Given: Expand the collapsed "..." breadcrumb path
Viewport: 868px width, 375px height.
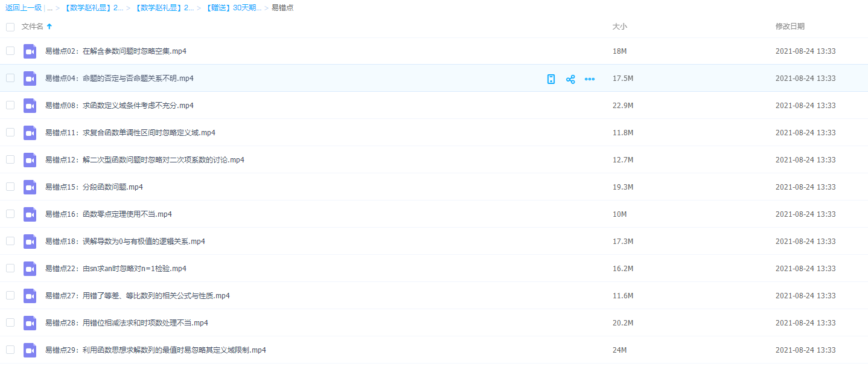Looking at the screenshot, I should [49, 8].
